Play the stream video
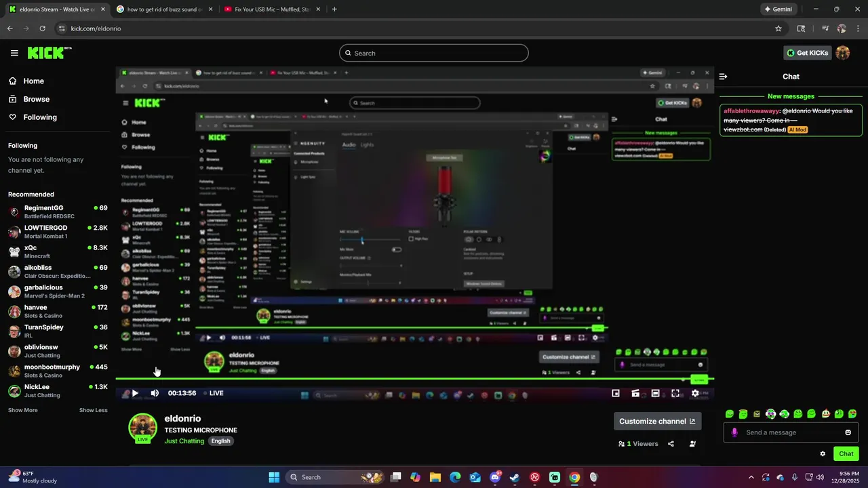The image size is (868, 488). pos(135,393)
